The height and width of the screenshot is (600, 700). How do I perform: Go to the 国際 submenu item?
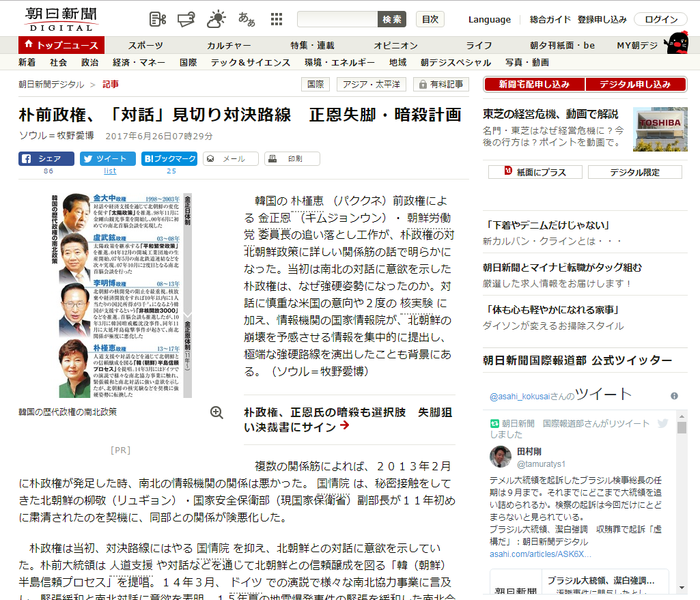(188, 62)
